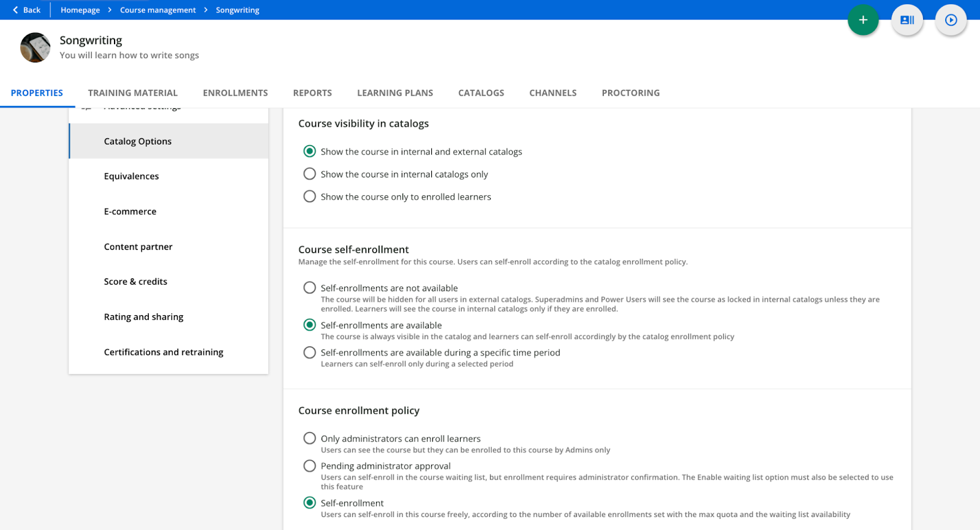Viewport: 980px width, 530px height.
Task: Open the contact card panel icon
Action: 907,20
